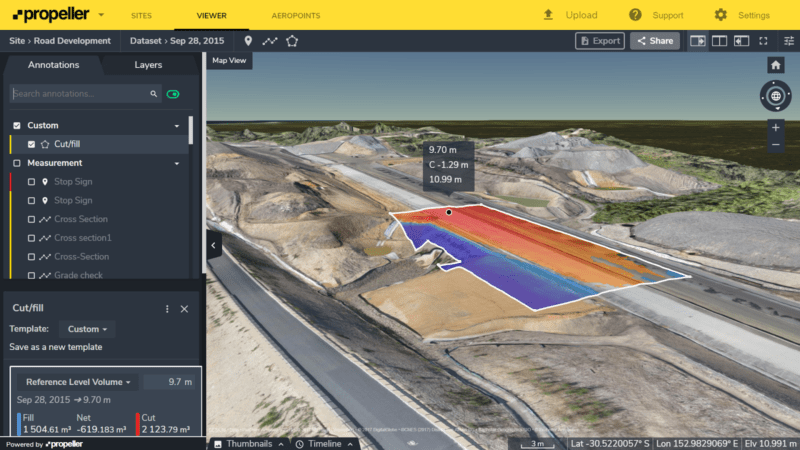Screen dimensions: 800x450
Task: Click the annotations list scrollbar
Action: (191, 131)
